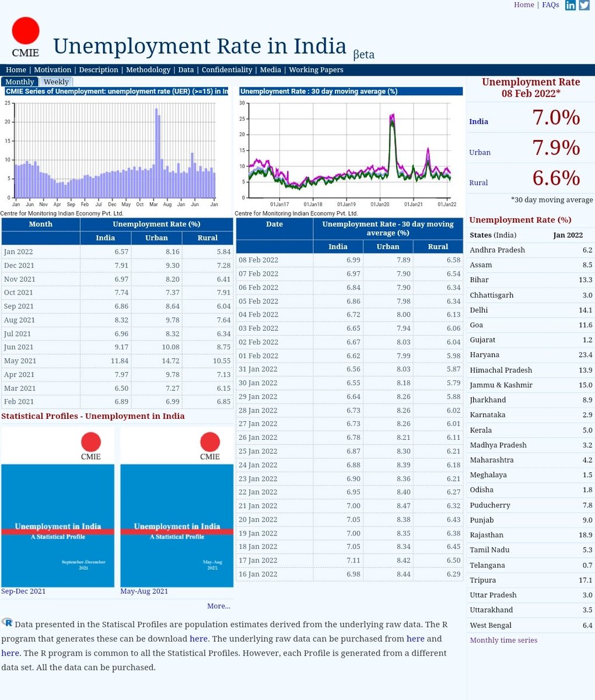595x700 pixels.
Task: Click the Telangana state row
Action: tap(531, 565)
